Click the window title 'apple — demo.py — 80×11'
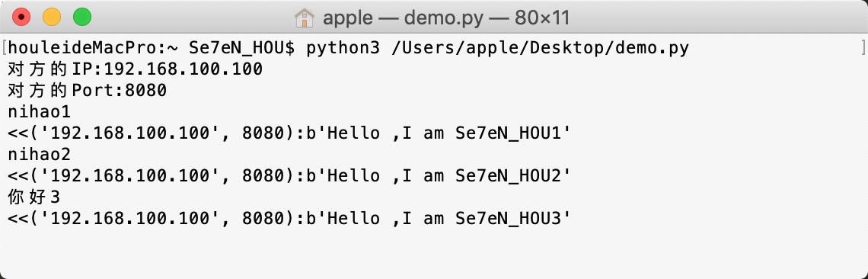The height and width of the screenshot is (279, 868). pos(445,18)
